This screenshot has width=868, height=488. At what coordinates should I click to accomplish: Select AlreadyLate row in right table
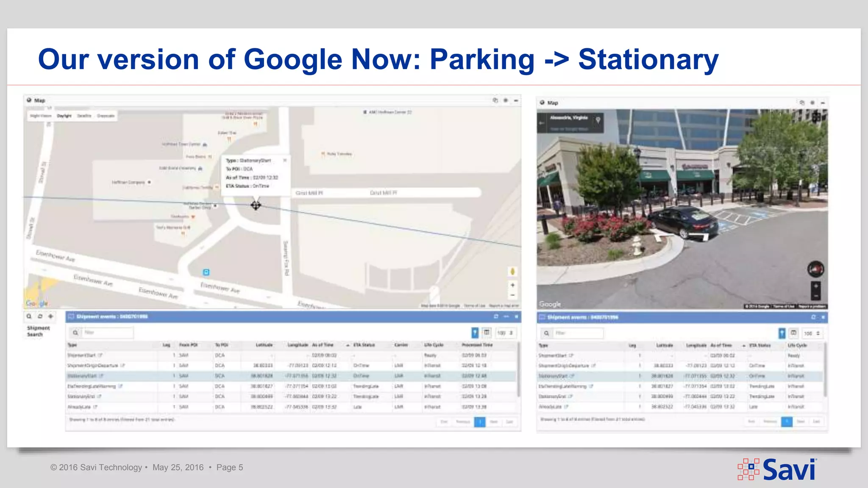point(680,407)
